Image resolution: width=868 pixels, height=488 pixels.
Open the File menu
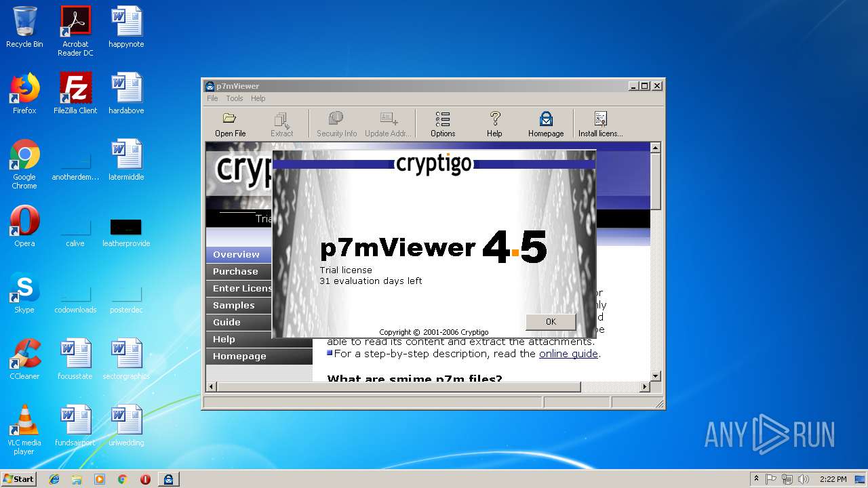(x=212, y=98)
